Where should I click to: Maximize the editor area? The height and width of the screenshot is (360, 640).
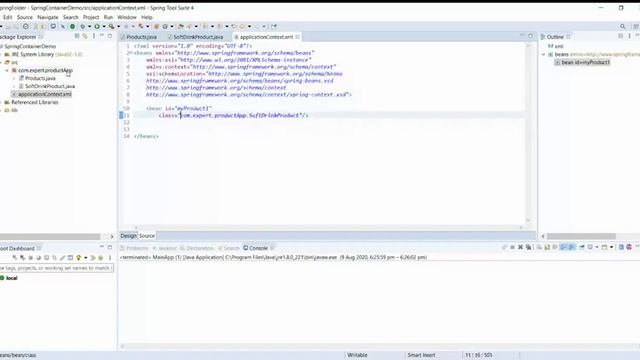coord(530,36)
